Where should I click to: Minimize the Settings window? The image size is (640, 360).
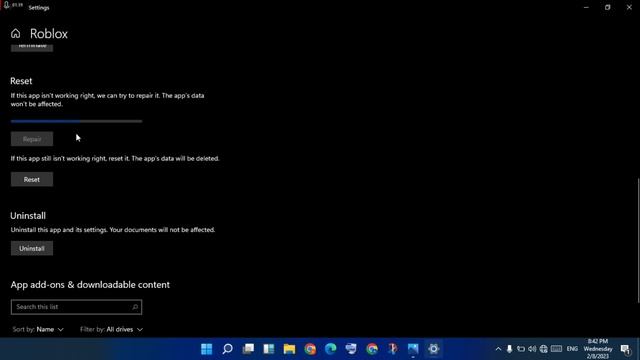coord(586,7)
